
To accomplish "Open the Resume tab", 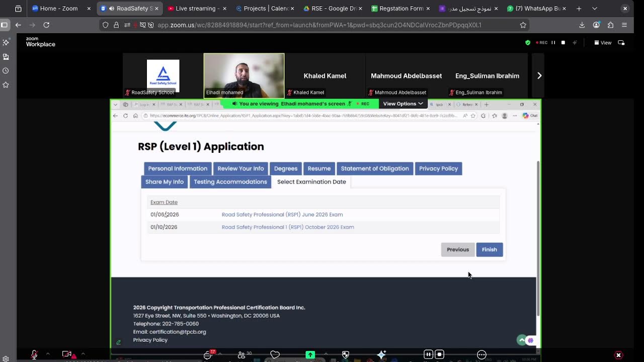I will tap(319, 168).
